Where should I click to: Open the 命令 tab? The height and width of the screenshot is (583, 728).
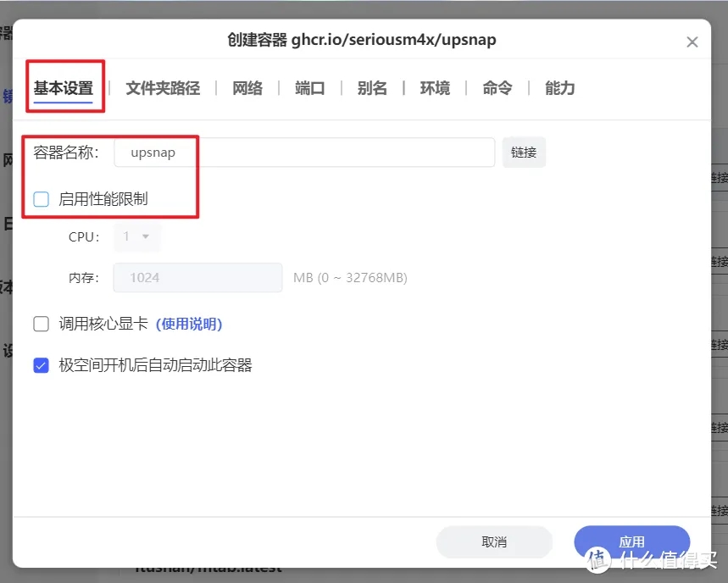[x=497, y=88]
